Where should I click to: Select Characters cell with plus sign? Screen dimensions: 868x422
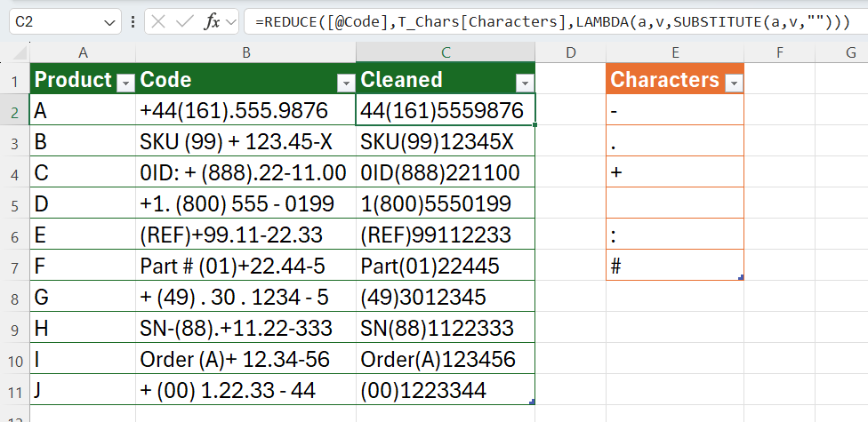coord(675,172)
